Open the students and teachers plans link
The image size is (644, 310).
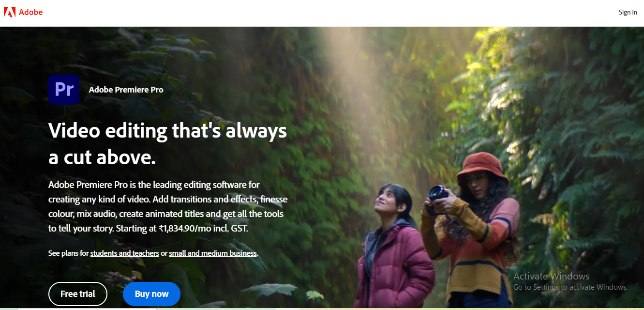click(x=125, y=253)
